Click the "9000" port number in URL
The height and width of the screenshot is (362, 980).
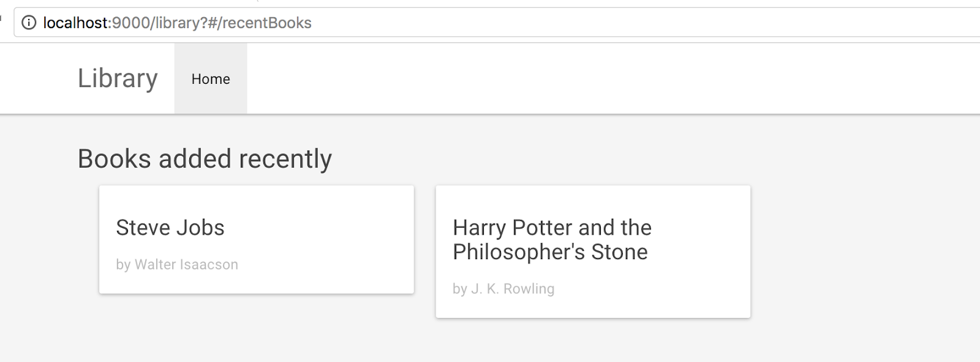131,23
